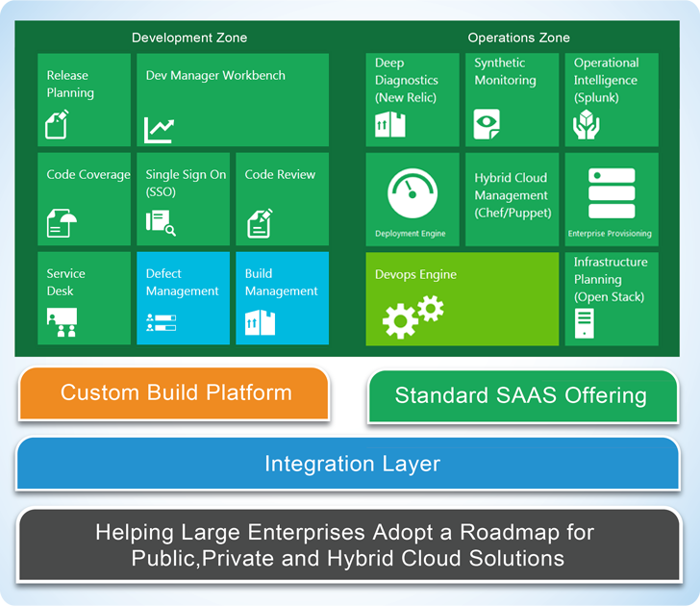Click the Dev Manager Workbench chart icon
The image size is (700, 606).
(x=159, y=131)
